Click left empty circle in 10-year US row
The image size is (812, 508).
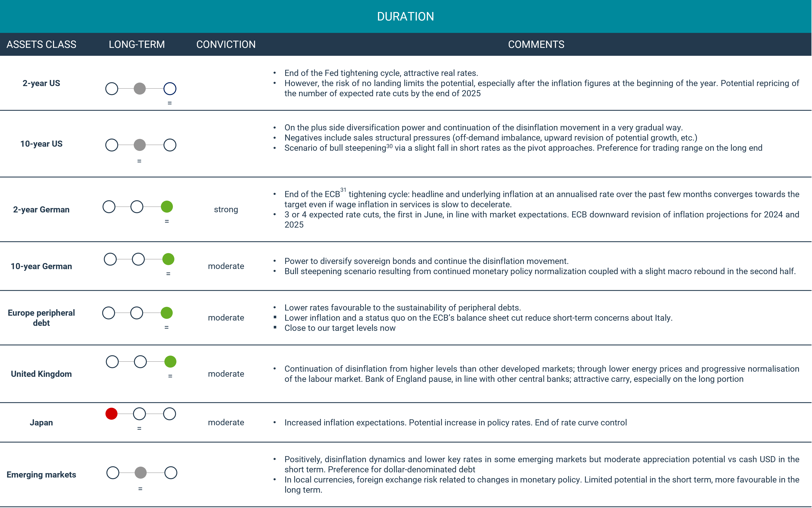click(112, 145)
